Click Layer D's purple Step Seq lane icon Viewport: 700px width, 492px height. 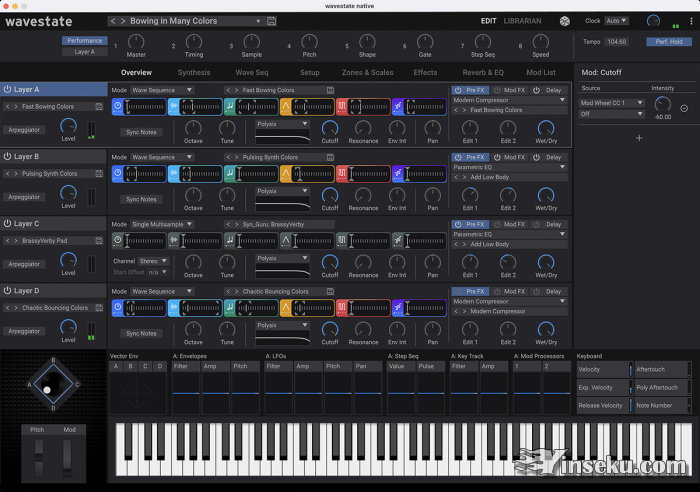click(x=398, y=308)
